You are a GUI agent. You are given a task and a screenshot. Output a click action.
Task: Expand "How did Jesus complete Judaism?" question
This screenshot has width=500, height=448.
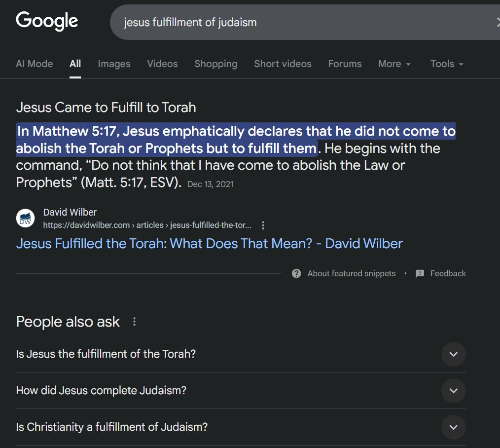pos(453,391)
